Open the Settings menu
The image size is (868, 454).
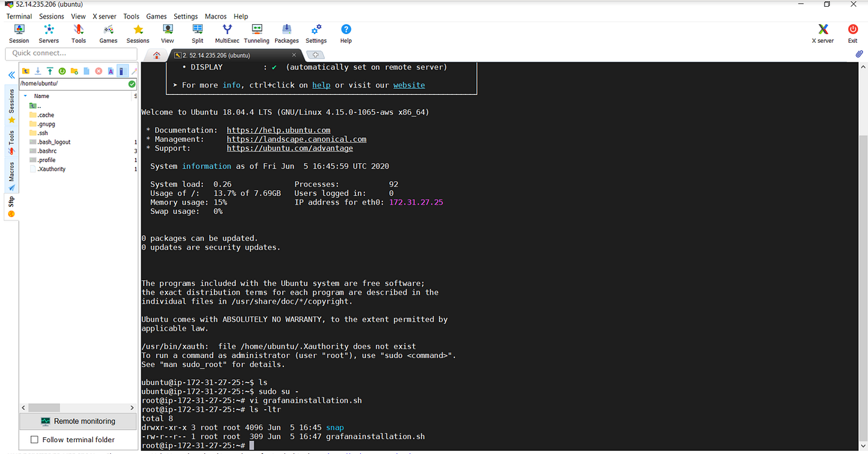(185, 16)
